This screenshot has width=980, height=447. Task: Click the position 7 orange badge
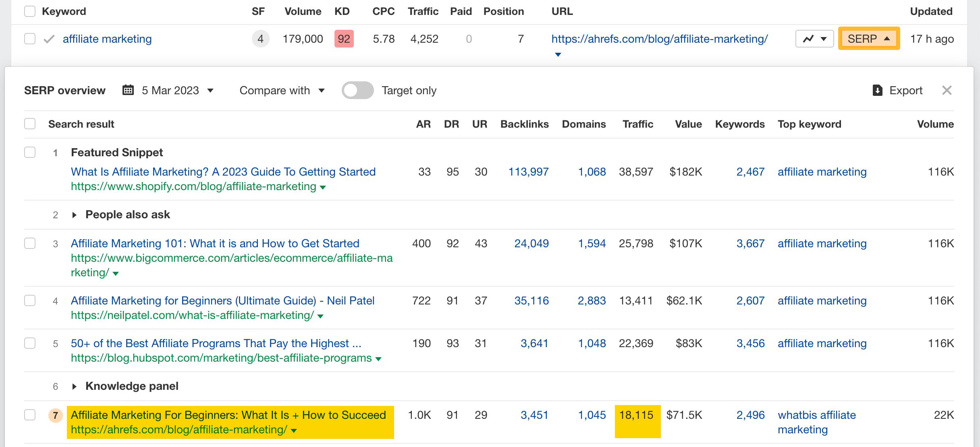click(55, 415)
